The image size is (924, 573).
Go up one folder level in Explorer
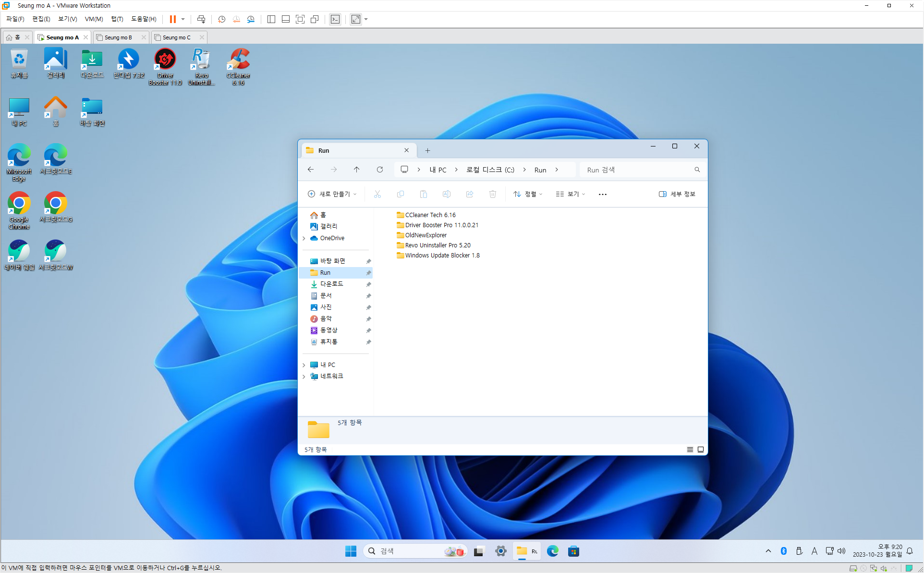[356, 170]
